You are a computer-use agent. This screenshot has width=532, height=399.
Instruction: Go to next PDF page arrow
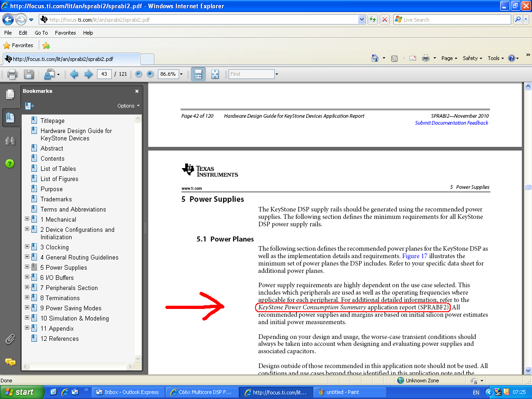(x=89, y=74)
